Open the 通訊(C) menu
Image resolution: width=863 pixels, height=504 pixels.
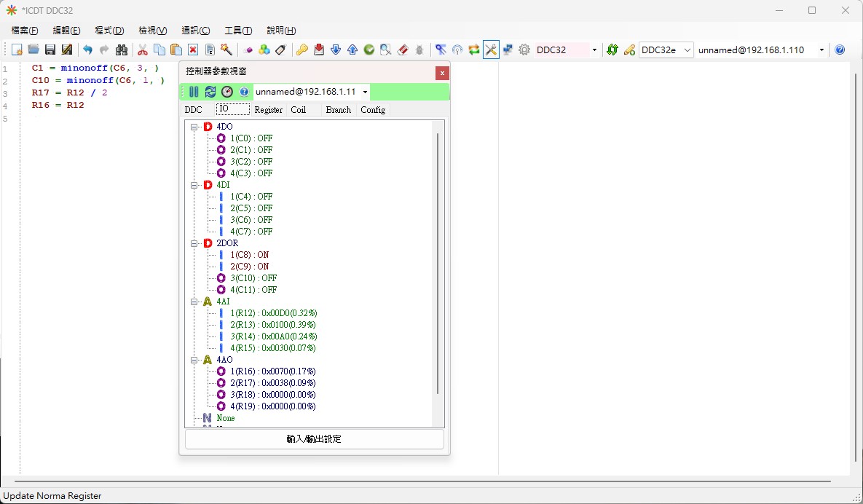196,31
